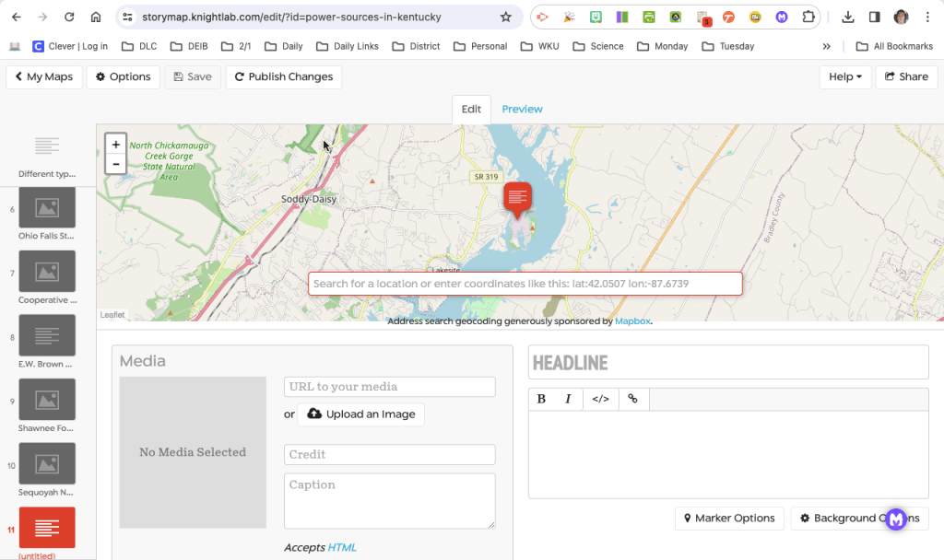Expand the hidden bookmarks overflow chevron
The image size is (944, 560).
[x=826, y=46]
